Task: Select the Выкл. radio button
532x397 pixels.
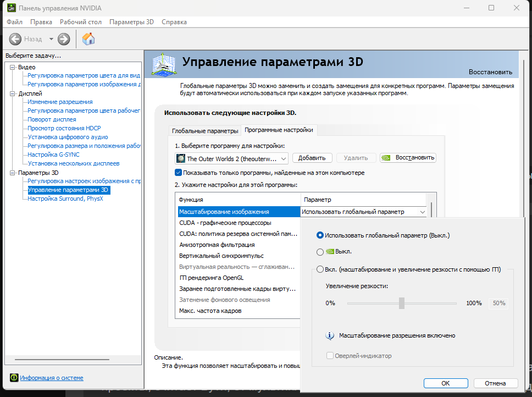Action: point(320,252)
